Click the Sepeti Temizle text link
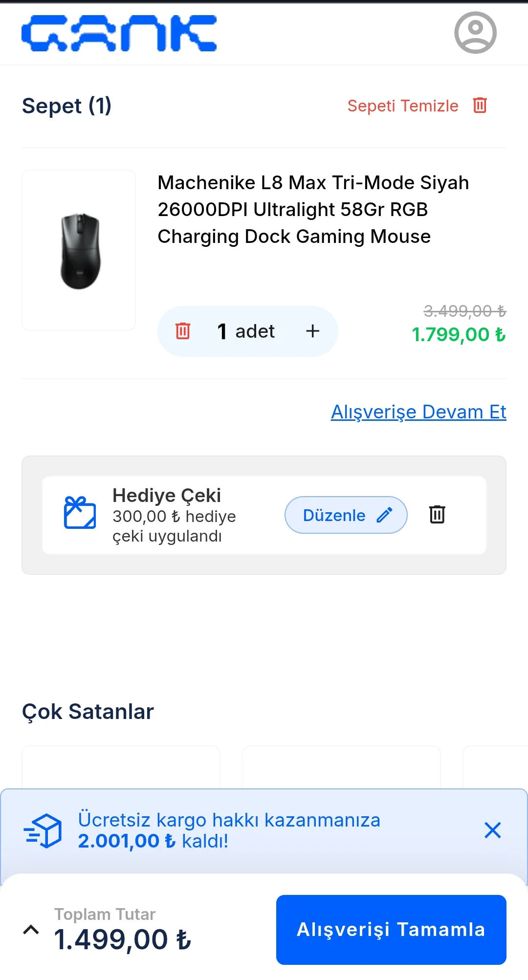The height and width of the screenshot is (980, 528). [x=403, y=106]
